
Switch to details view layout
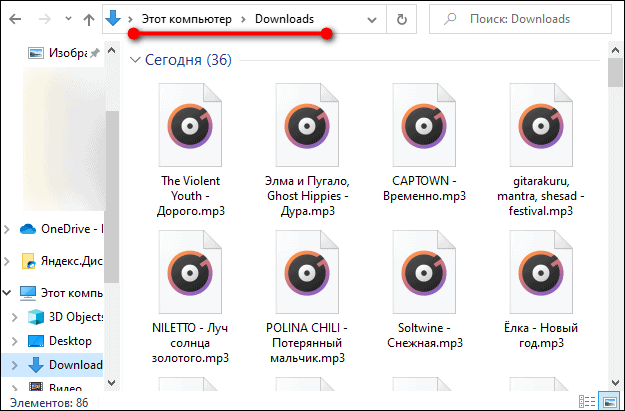pyautogui.click(x=587, y=402)
